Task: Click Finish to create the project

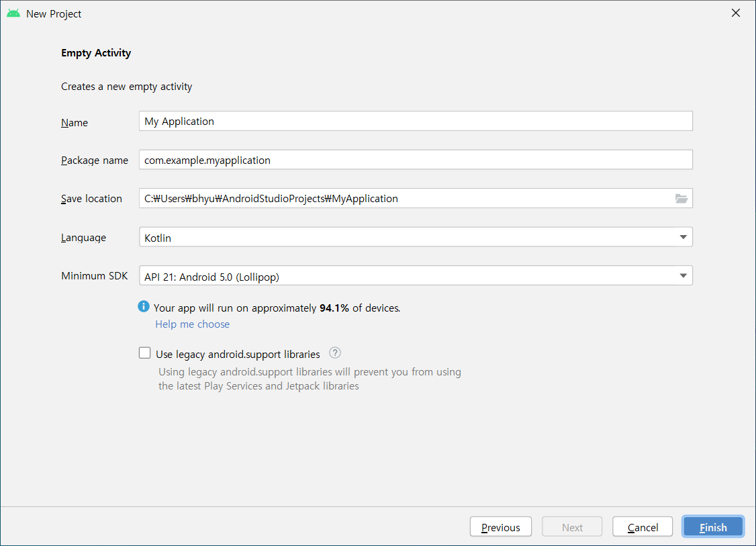Action: coord(713,527)
